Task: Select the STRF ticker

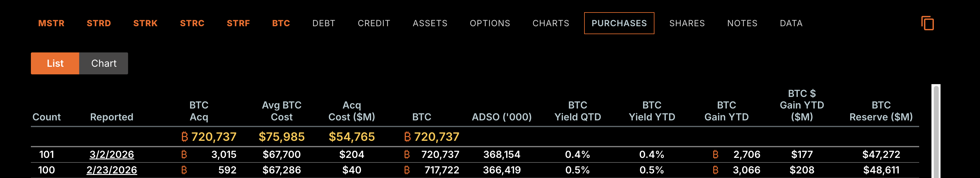Action: click(238, 23)
